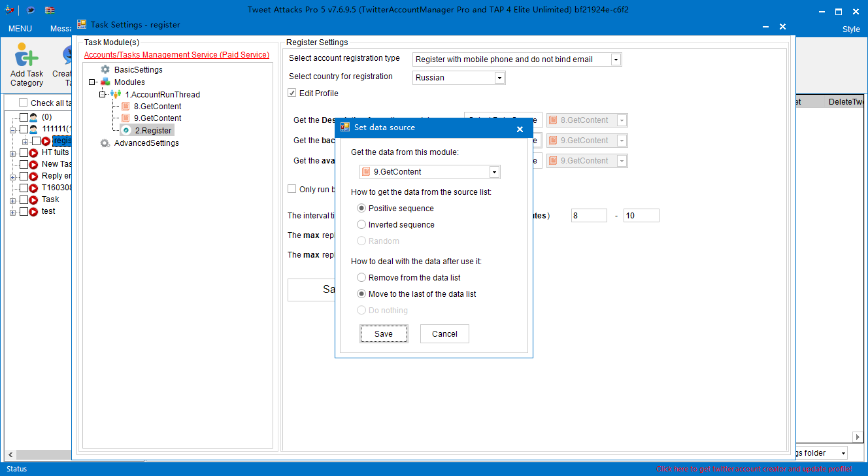The height and width of the screenshot is (476, 868).
Task: Select the Inverted sequence option
Action: (x=361, y=224)
